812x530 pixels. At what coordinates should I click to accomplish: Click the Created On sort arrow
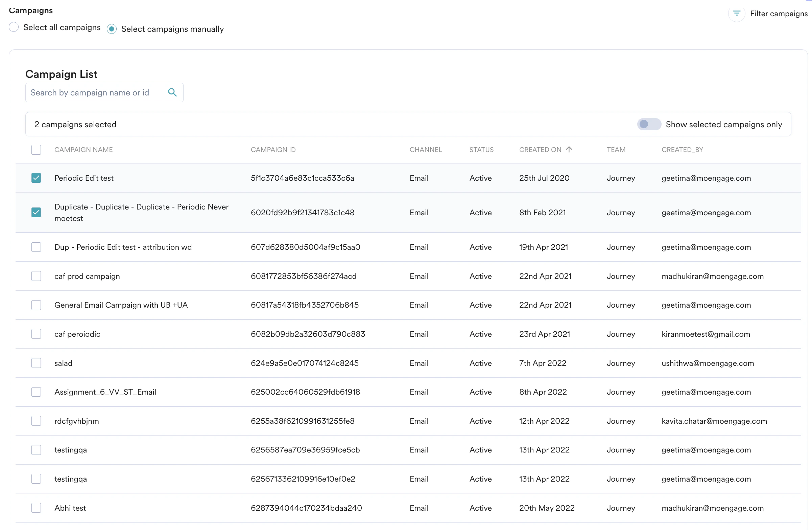click(569, 149)
